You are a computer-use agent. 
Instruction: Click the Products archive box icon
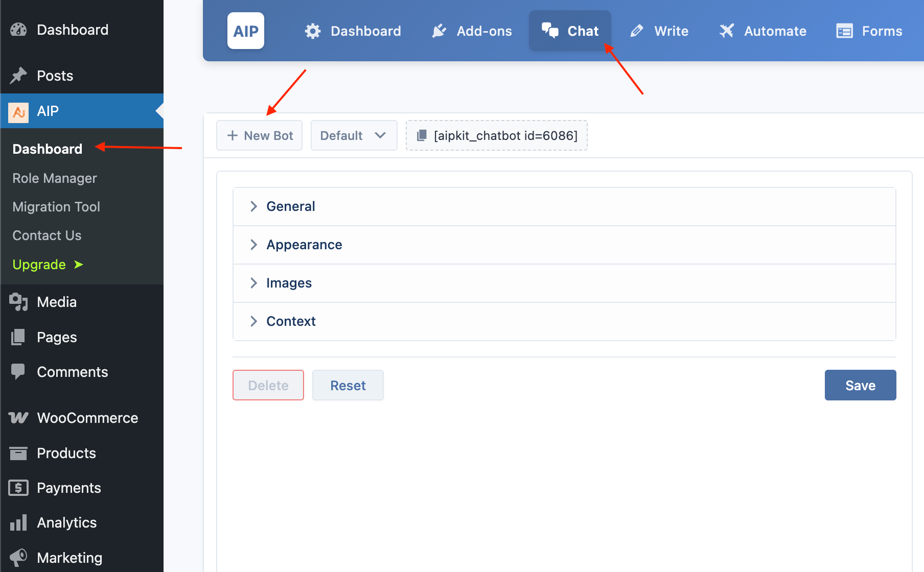18,453
